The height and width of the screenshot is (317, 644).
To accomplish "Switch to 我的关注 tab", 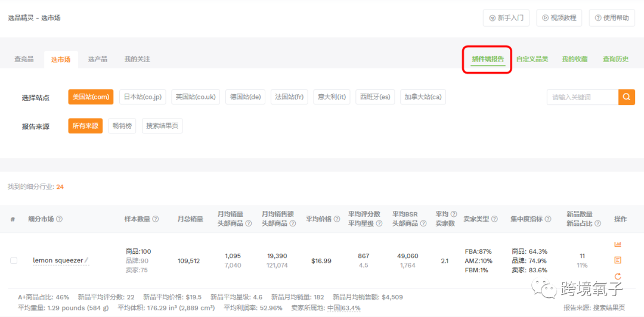I will 137,60.
